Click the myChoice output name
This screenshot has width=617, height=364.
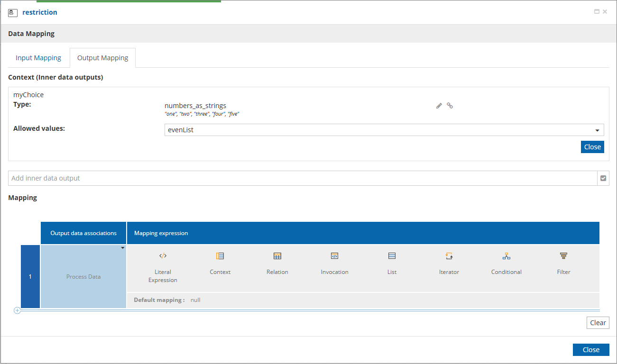point(28,95)
